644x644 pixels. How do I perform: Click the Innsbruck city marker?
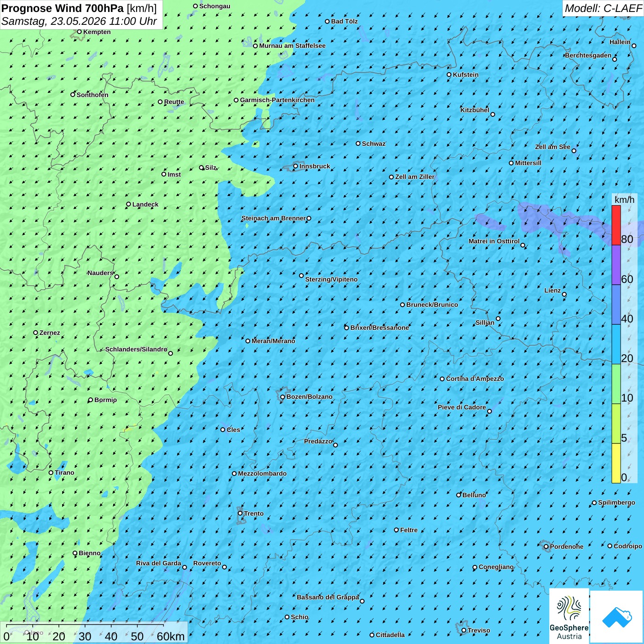tap(296, 166)
